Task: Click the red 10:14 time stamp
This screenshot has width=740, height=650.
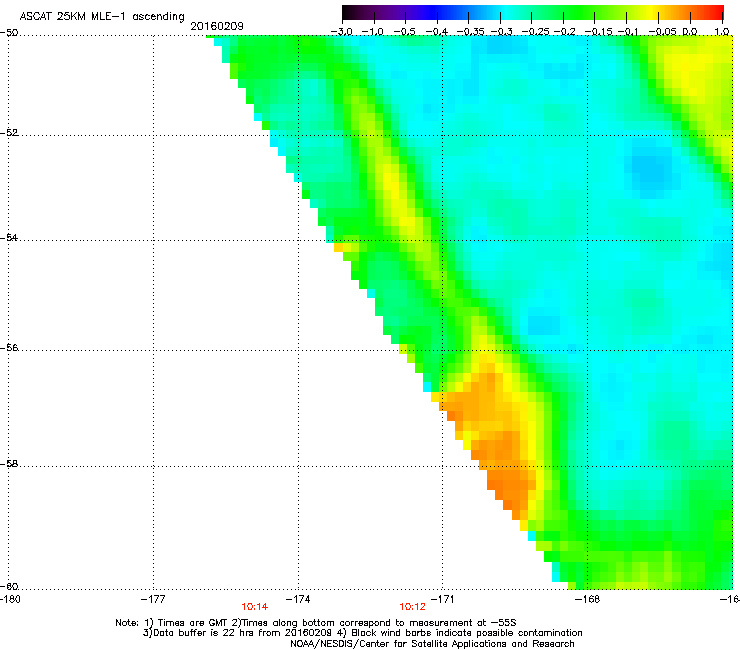Action: tap(255, 607)
